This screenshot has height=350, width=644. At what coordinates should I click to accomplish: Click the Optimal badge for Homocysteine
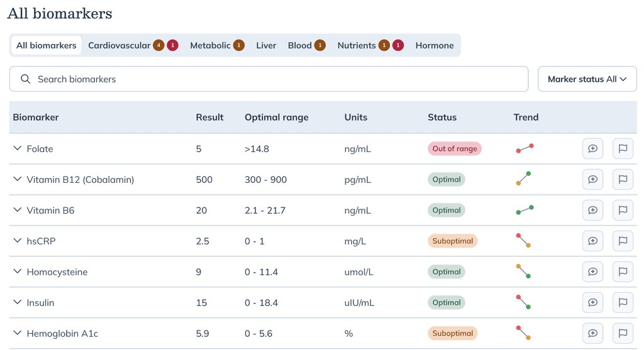[447, 271]
